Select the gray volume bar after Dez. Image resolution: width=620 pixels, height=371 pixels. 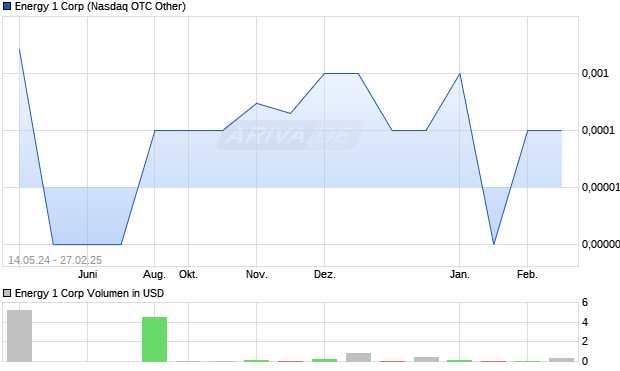coord(358,357)
